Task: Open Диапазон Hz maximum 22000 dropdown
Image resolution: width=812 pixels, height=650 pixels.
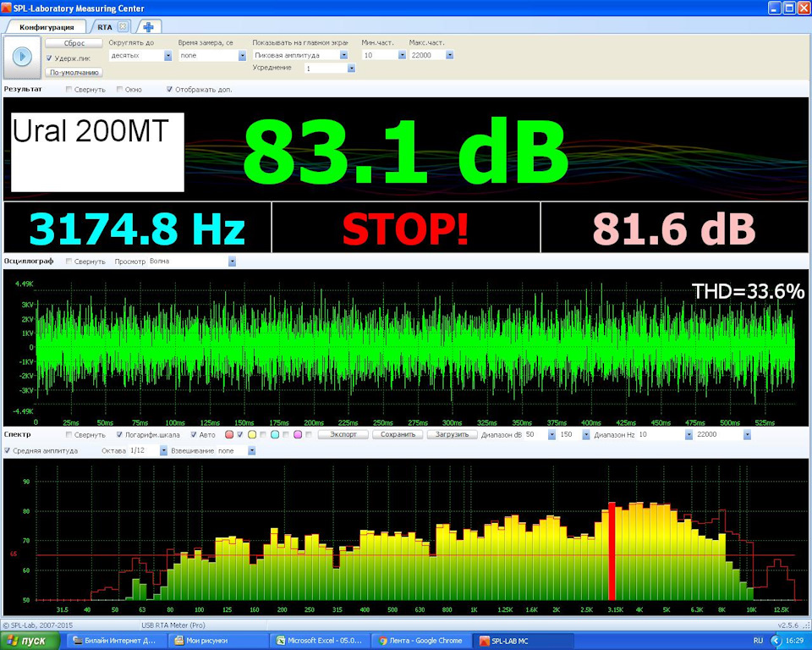Action: (747, 434)
